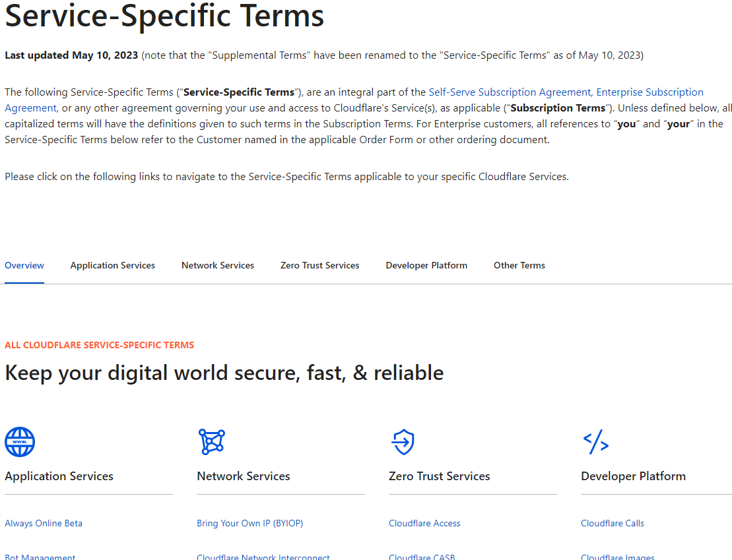Click the globe www Application Services icon
The image size is (732, 560).
click(20, 442)
